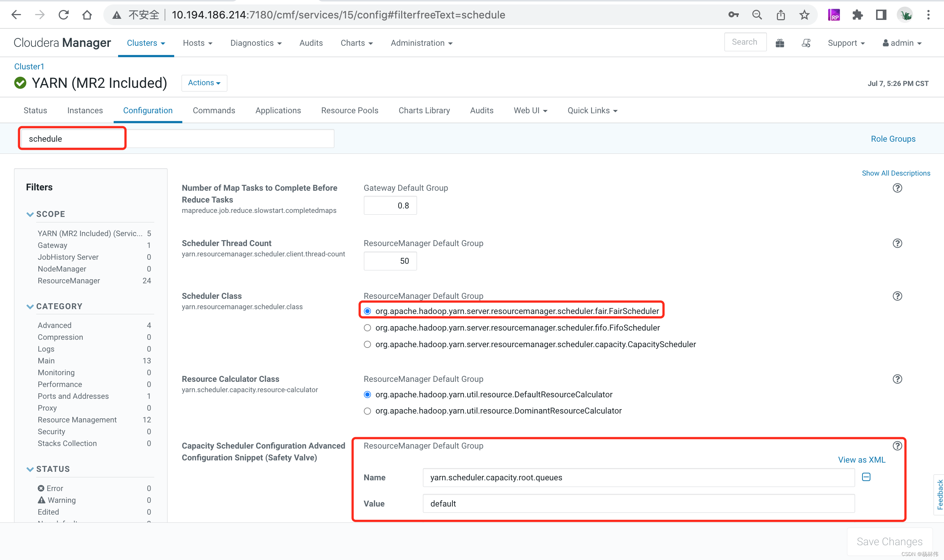Open running commands icon in header
The height and width of the screenshot is (560, 944).
[806, 43]
